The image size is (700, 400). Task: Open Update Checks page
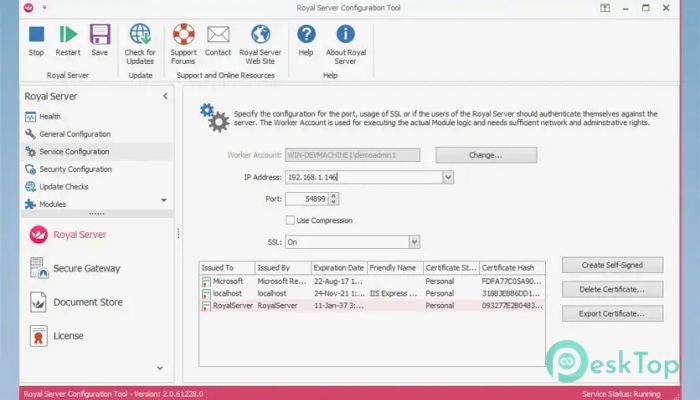[x=96, y=187]
